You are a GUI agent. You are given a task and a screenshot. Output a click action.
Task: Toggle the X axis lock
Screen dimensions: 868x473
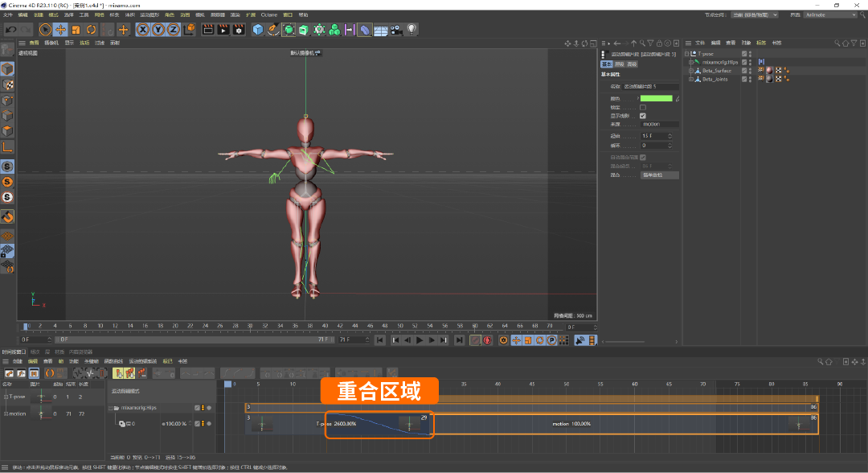coord(143,29)
